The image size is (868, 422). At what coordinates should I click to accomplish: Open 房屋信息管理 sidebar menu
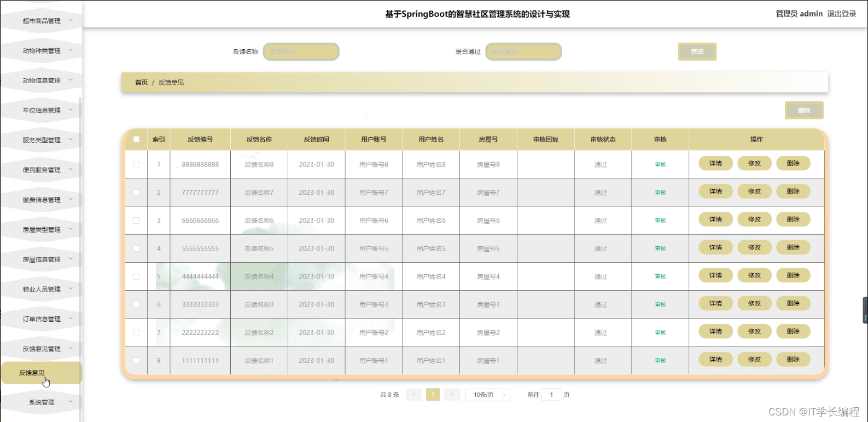click(x=42, y=259)
